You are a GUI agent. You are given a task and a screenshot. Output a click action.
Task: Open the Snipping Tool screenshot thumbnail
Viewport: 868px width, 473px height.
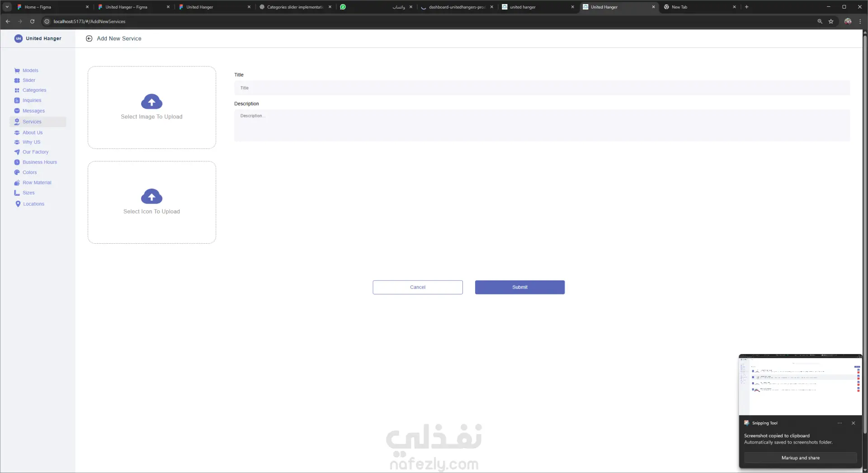tap(800, 385)
